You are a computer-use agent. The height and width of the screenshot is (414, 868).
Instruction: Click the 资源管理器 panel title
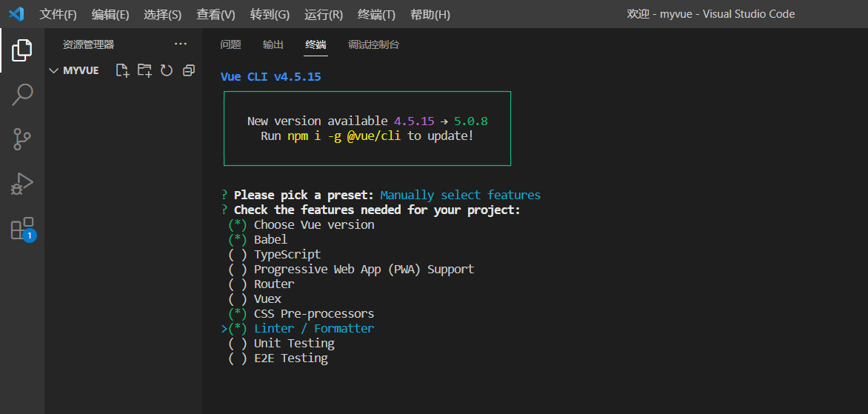click(x=89, y=45)
